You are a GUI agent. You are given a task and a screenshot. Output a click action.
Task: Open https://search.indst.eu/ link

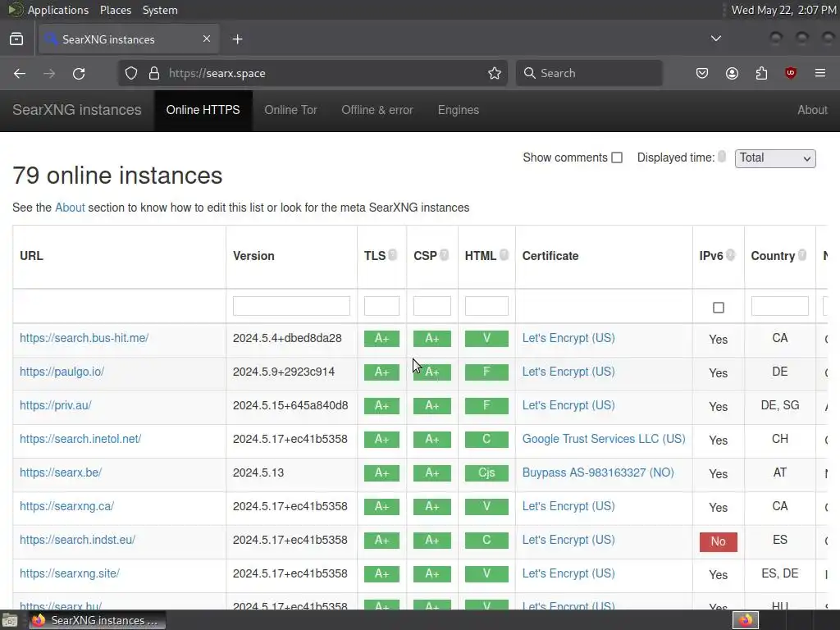(77, 540)
